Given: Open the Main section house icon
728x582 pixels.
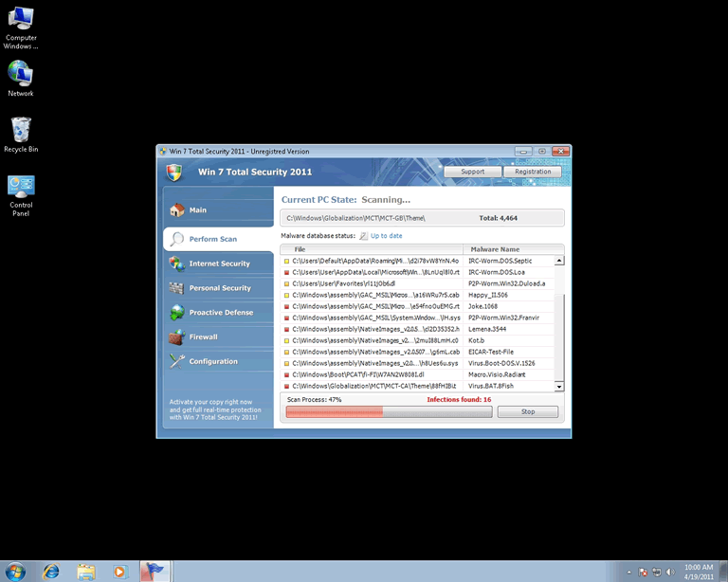Looking at the screenshot, I should click(x=176, y=210).
